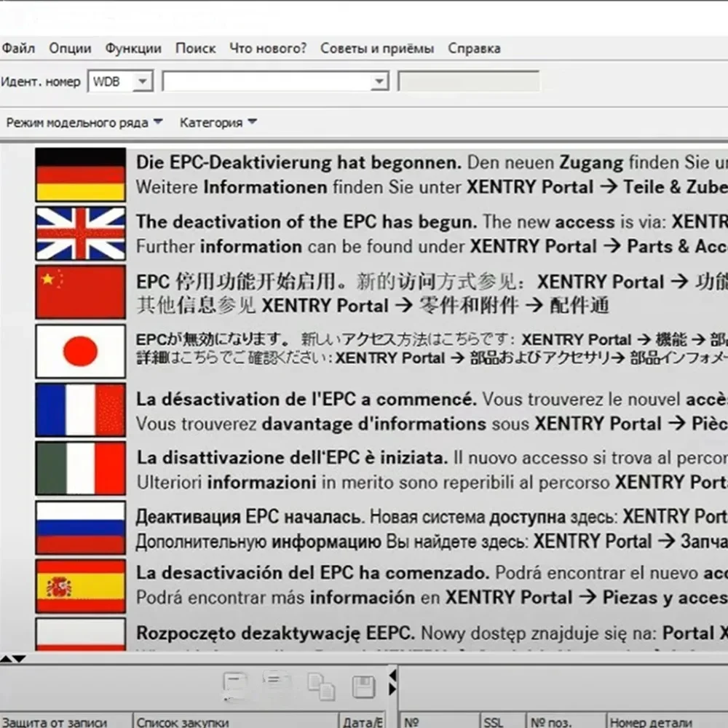Screen dimensions: 728x728
Task: Click the Russian flag notice
Action: pyautogui.click(x=80, y=527)
